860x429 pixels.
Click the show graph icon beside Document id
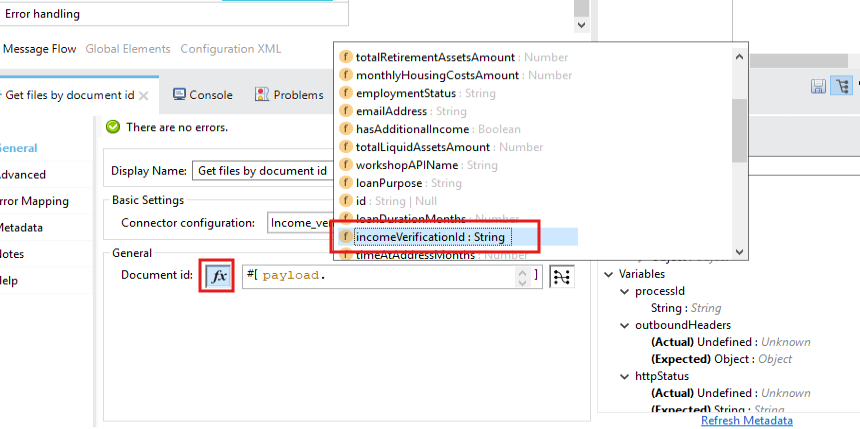(562, 276)
